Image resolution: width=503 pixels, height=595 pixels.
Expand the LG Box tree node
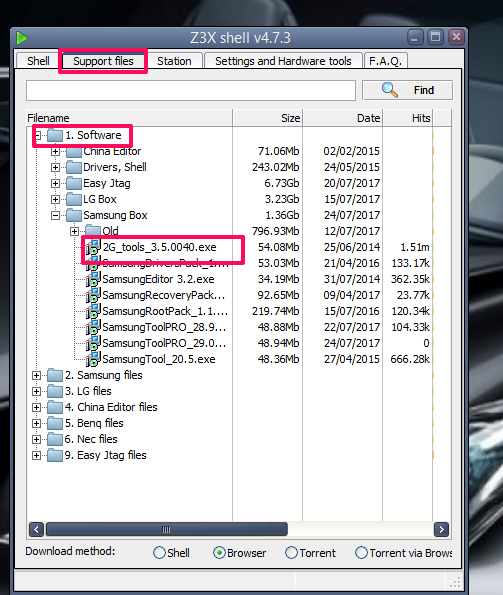55,200
